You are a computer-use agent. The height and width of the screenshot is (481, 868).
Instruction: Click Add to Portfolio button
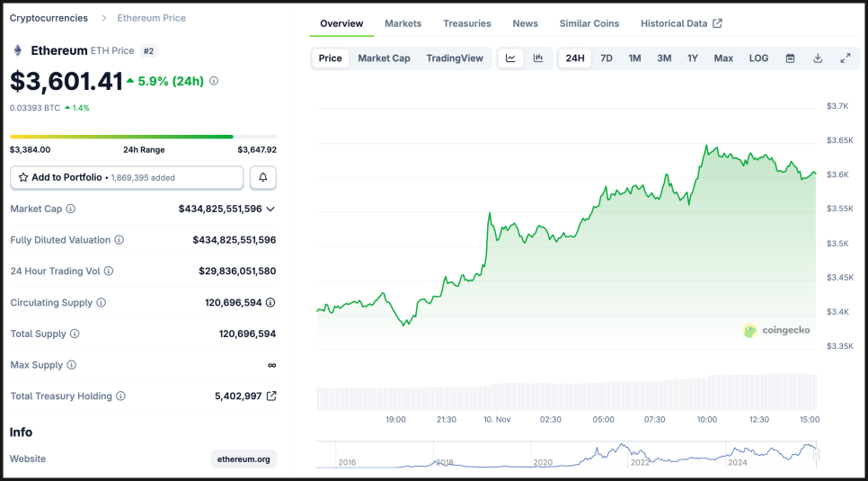pos(127,178)
